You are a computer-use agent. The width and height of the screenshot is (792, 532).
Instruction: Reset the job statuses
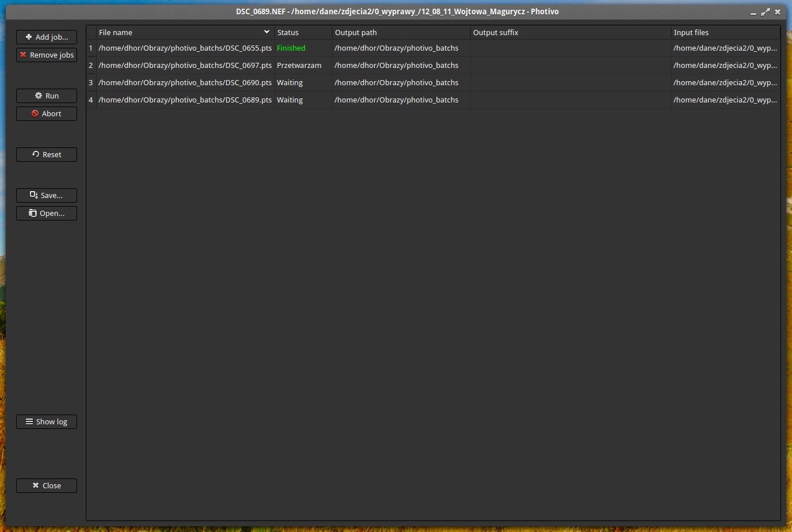47,154
